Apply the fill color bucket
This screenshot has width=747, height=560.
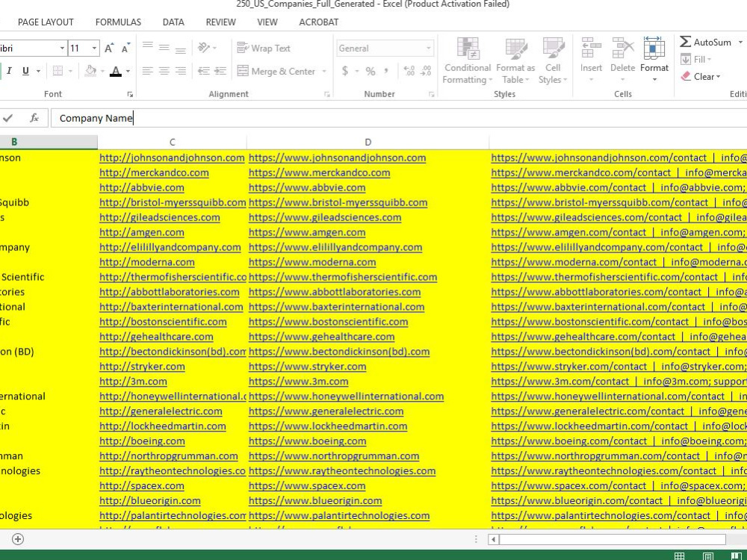90,71
